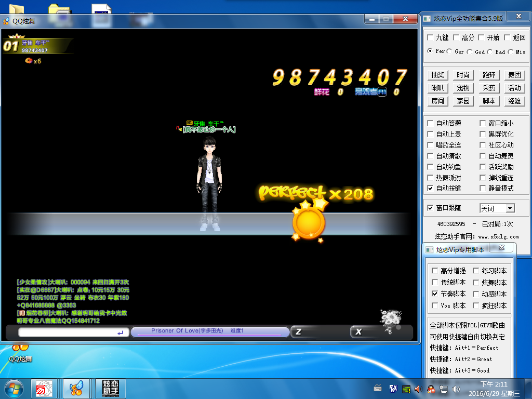
Task: Open the 关闭 dropdown next to 窗口跟随
Action: pos(510,208)
